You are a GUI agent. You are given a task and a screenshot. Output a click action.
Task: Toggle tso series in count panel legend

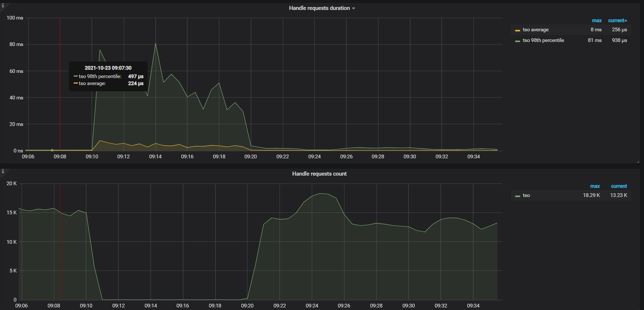click(x=526, y=195)
